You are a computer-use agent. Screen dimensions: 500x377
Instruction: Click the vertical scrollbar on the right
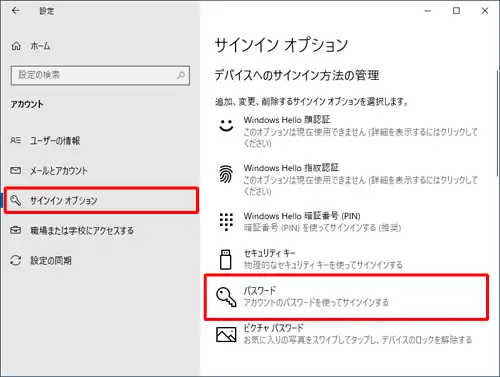pyautogui.click(x=497, y=123)
